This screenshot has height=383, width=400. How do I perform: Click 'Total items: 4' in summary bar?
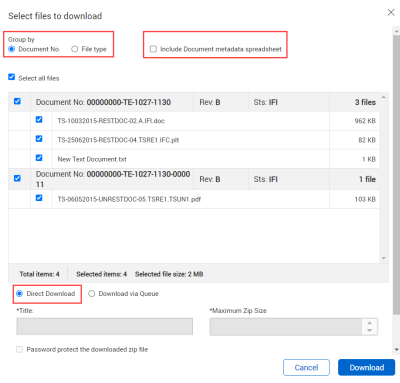pos(39,274)
